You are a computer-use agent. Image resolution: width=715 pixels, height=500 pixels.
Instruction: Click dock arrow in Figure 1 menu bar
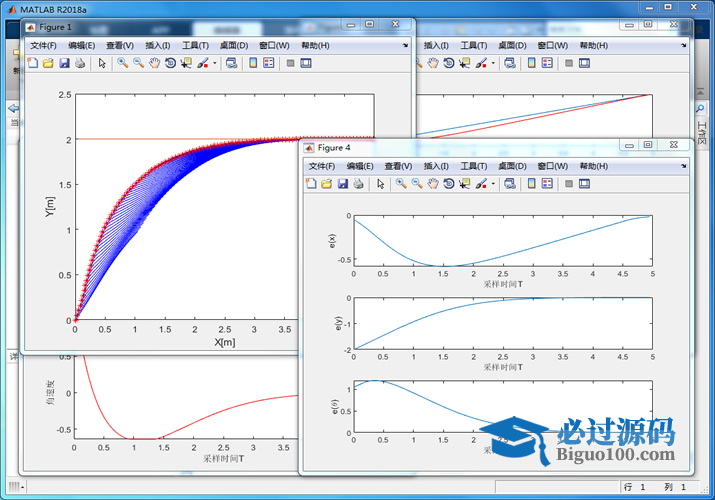point(405,46)
